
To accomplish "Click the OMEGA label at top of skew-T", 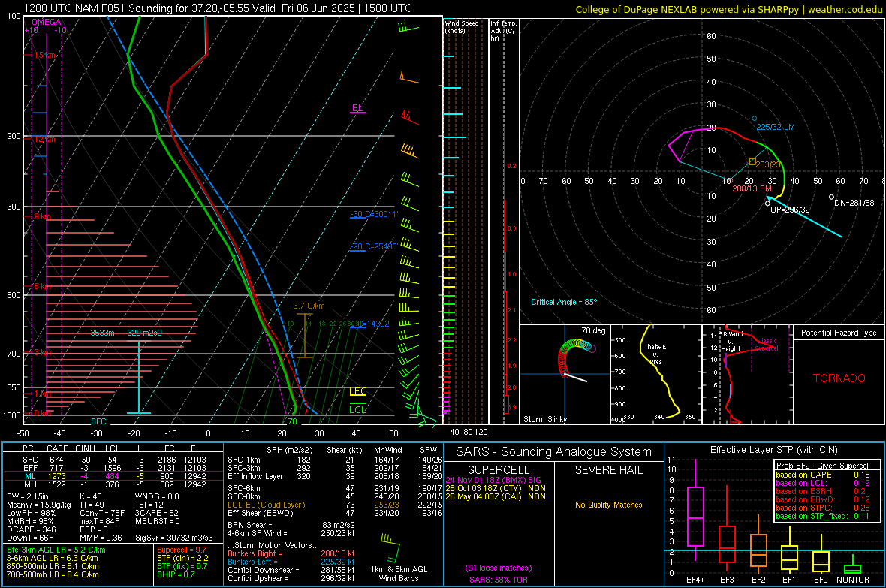I will coord(47,22).
